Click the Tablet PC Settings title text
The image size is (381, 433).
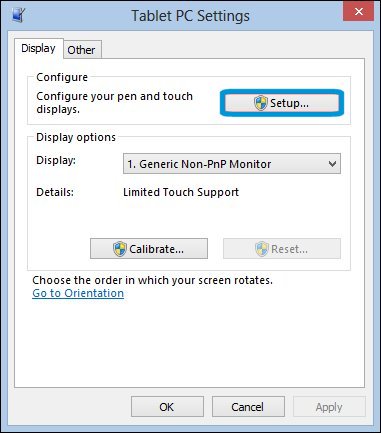click(x=190, y=16)
